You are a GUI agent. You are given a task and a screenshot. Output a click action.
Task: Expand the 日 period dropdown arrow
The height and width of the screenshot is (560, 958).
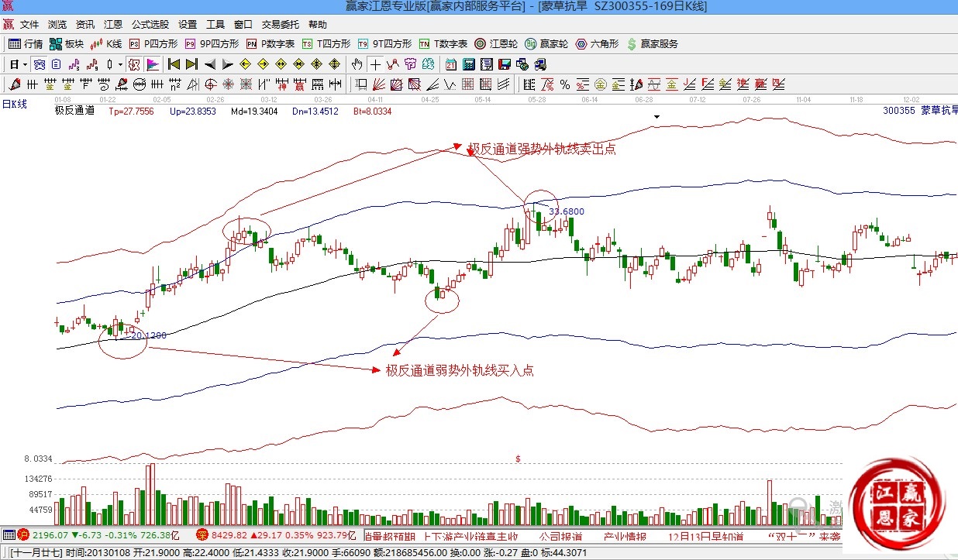[25, 64]
